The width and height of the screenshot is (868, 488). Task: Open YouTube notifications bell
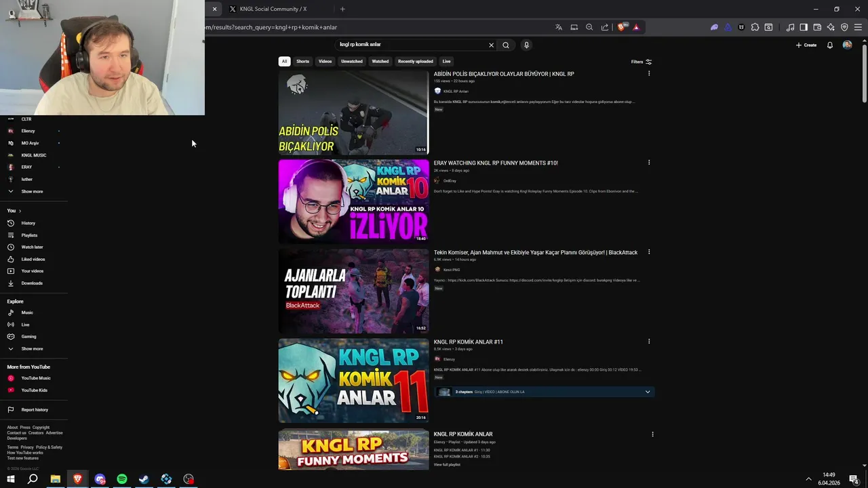pos(829,45)
